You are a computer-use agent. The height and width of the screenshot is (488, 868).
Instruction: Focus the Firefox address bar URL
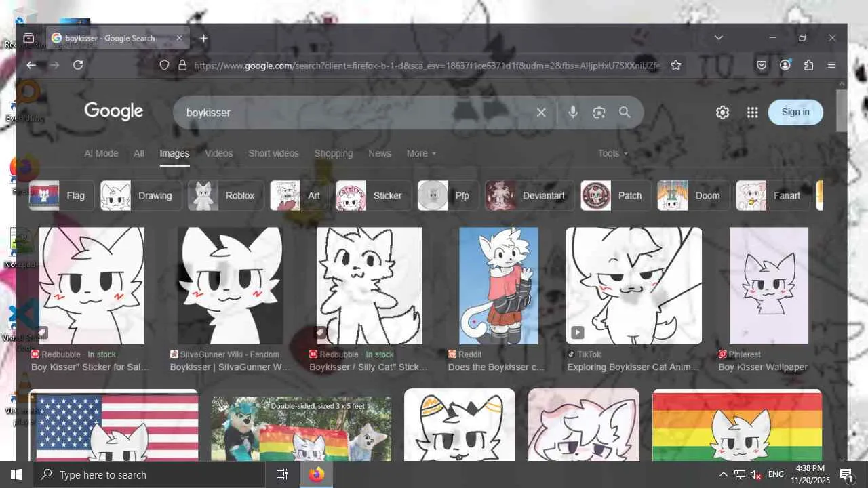click(x=426, y=66)
